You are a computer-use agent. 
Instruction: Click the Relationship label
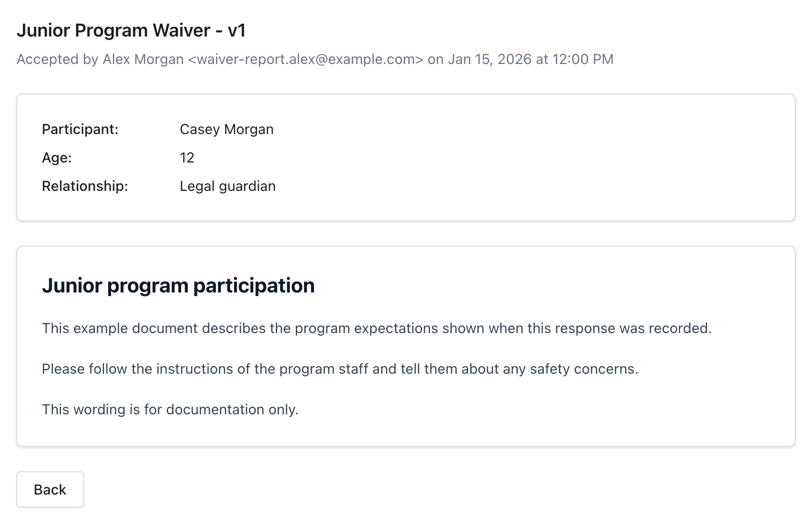click(85, 186)
